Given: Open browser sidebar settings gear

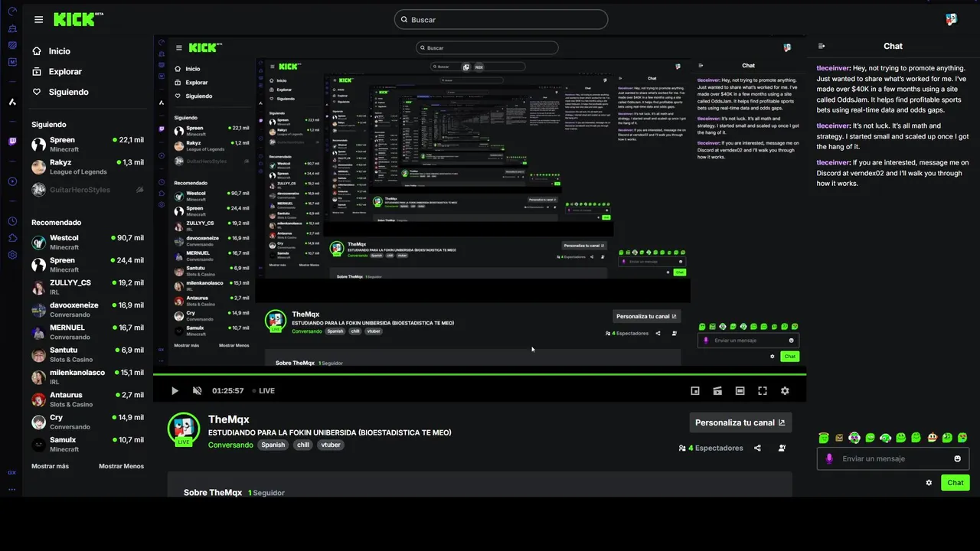Looking at the screenshot, I should 12,255.
